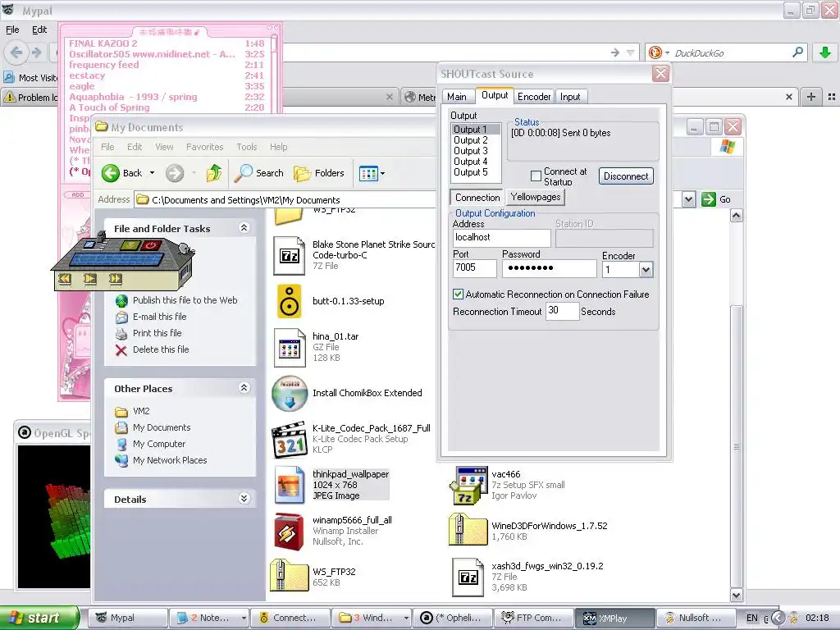The image size is (840, 630).
Task: Open the Encoder number dropdown
Action: (646, 270)
